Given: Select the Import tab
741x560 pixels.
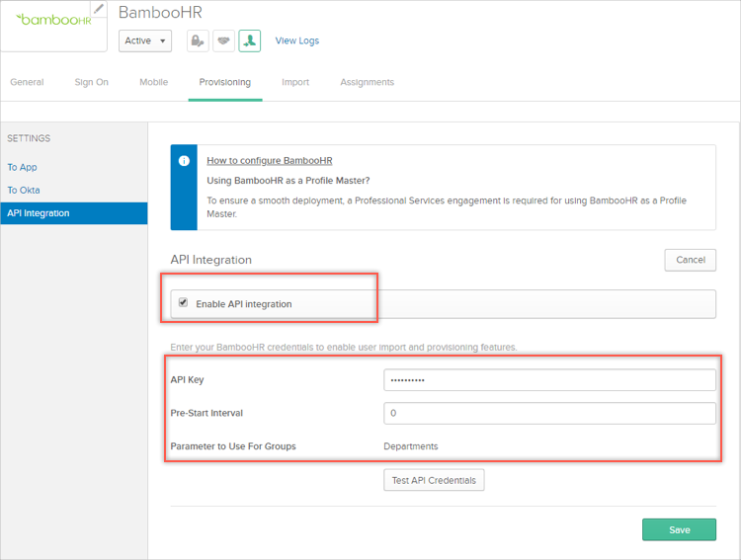Looking at the screenshot, I should (x=295, y=82).
